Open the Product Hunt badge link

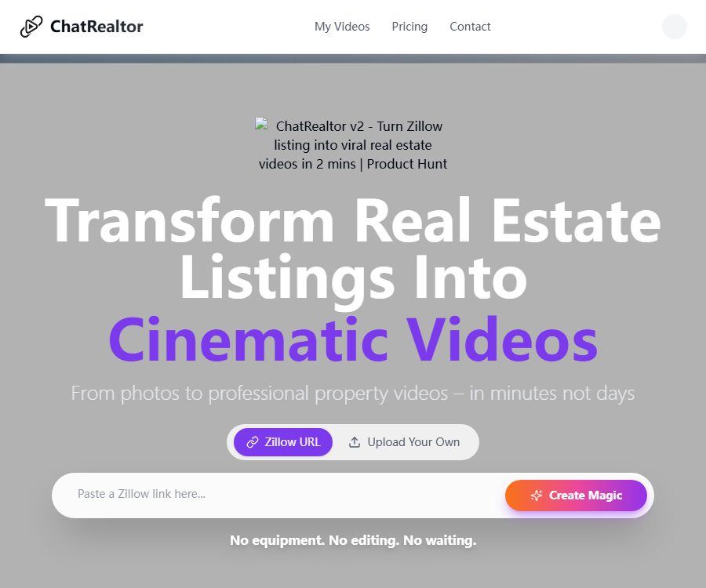click(353, 145)
